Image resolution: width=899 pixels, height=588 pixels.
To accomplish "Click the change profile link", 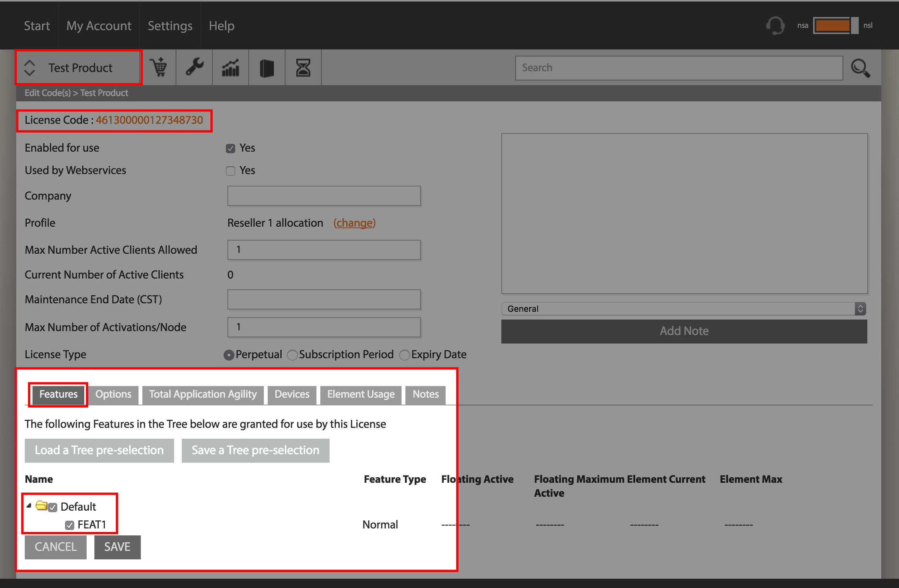I will (x=354, y=223).
